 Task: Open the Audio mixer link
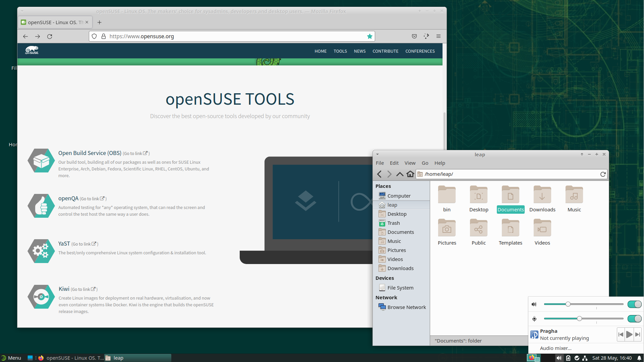[x=555, y=348]
